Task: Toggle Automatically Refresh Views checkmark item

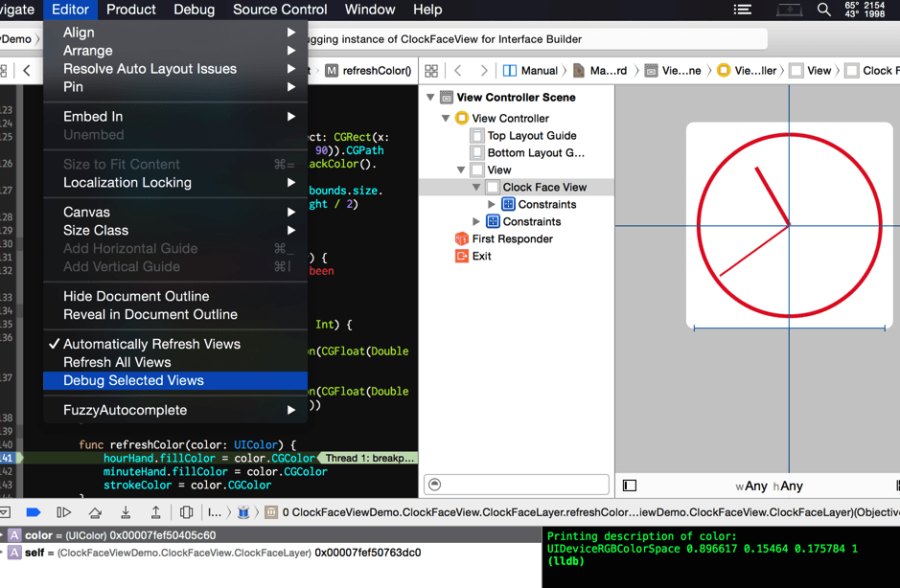Action: 151,344
